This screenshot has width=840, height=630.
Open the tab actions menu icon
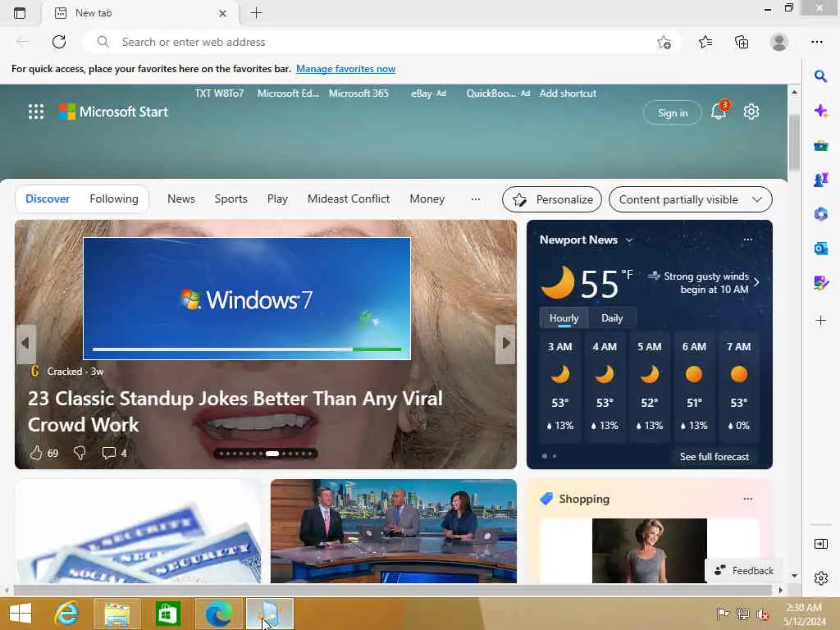20,13
